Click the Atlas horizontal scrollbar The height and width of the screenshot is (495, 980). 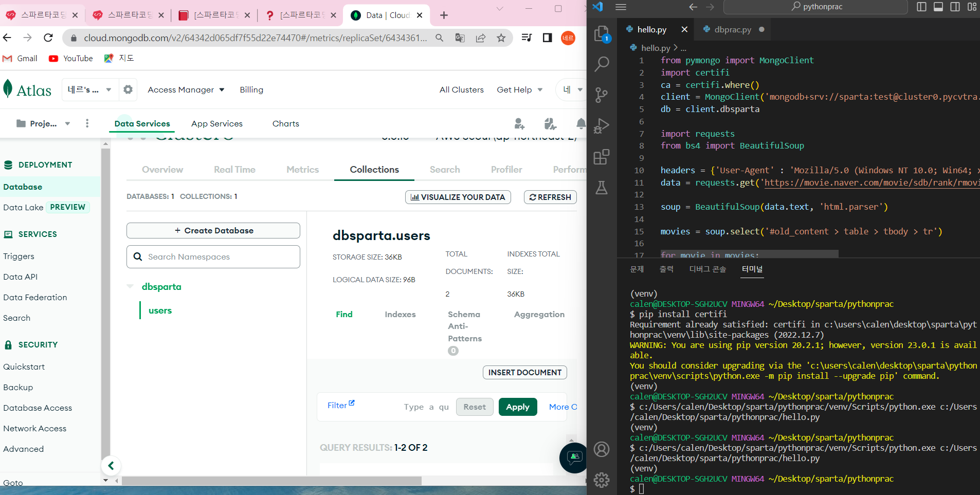(x=271, y=481)
